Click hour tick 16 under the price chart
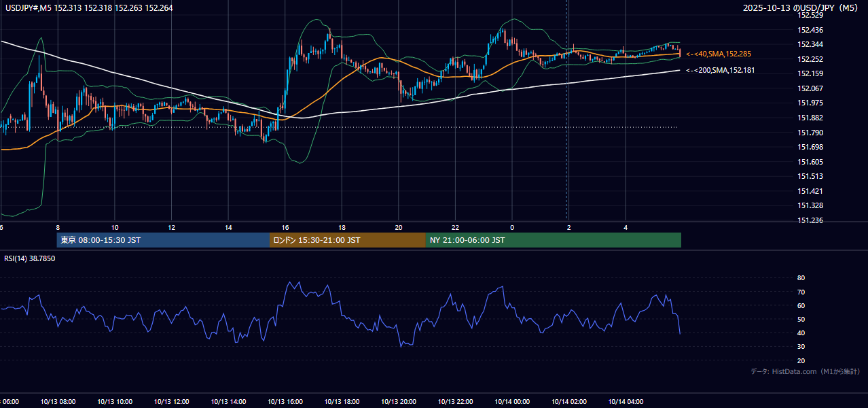The width and height of the screenshot is (868, 408). pos(285,227)
